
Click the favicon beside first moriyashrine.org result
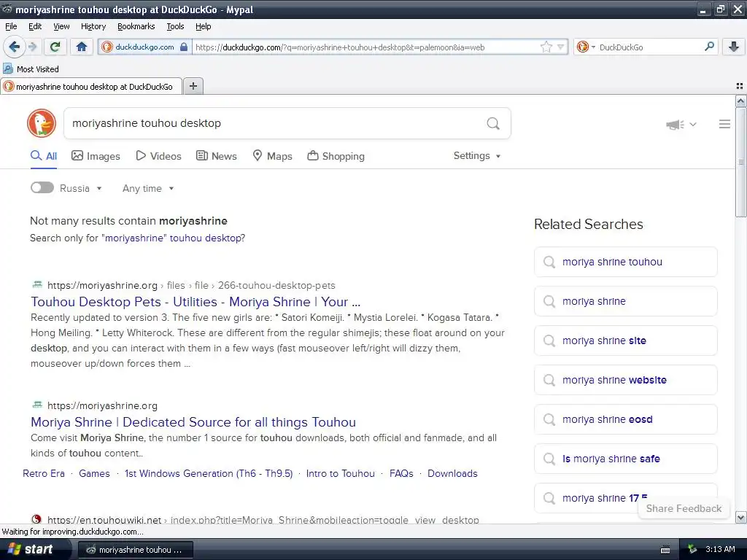point(37,285)
